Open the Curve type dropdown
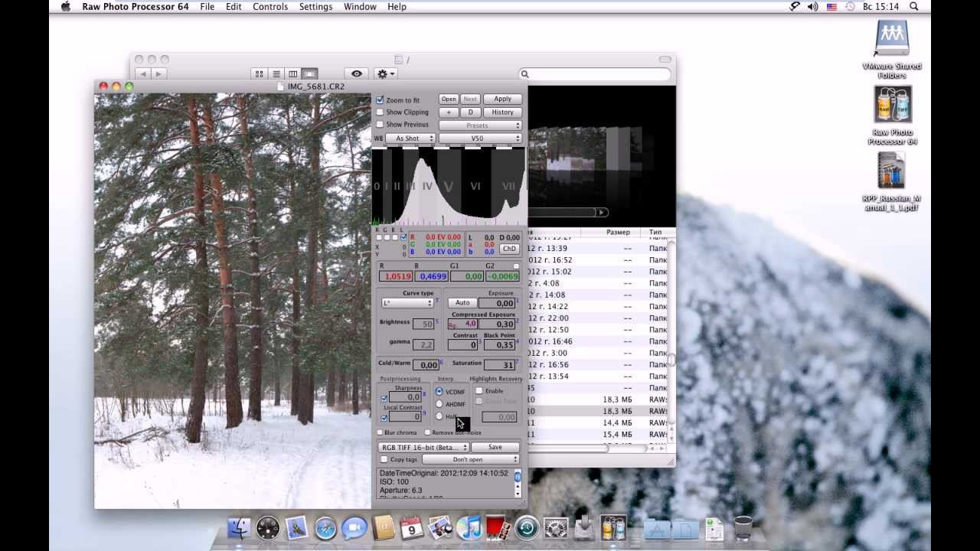The height and width of the screenshot is (551, 980). (407, 303)
